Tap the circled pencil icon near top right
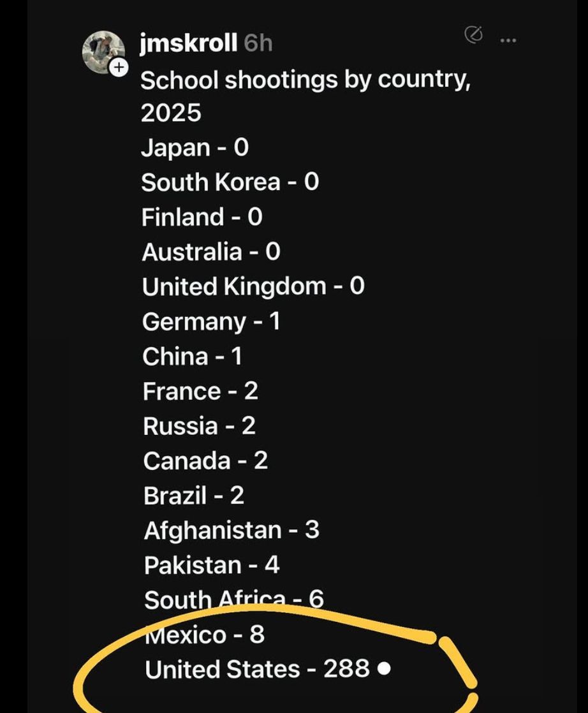 pos(473,36)
